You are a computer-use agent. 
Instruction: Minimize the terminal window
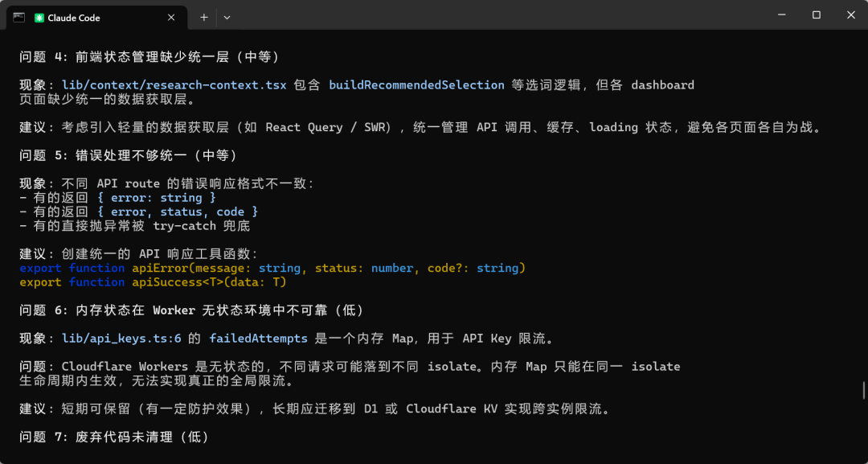[x=782, y=15]
